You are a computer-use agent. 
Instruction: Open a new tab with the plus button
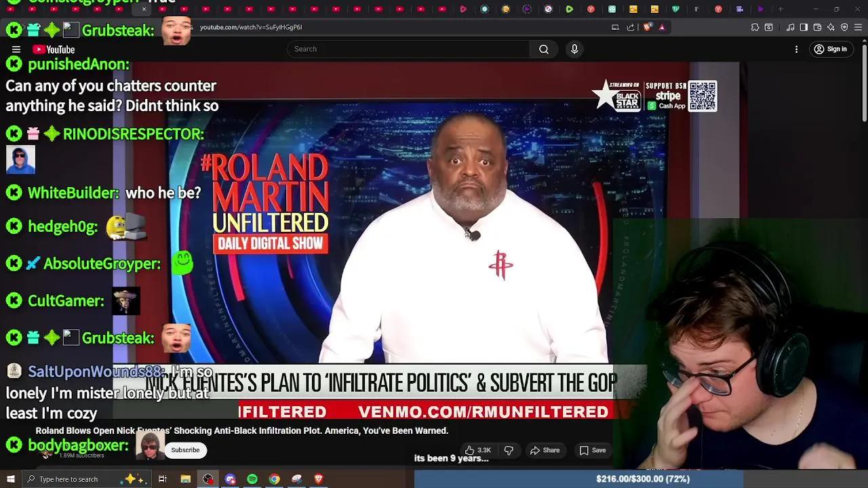point(781,9)
